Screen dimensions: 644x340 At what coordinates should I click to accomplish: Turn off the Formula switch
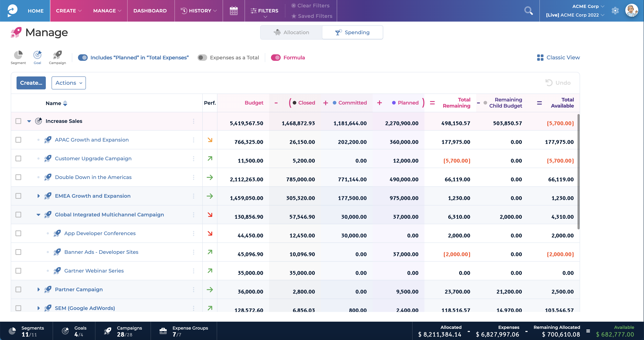[276, 58]
